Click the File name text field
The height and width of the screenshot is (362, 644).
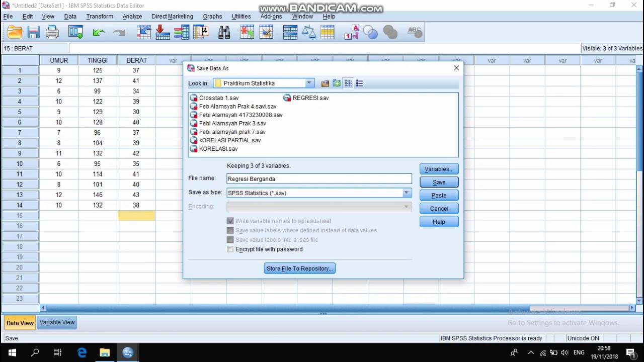[319, 179]
